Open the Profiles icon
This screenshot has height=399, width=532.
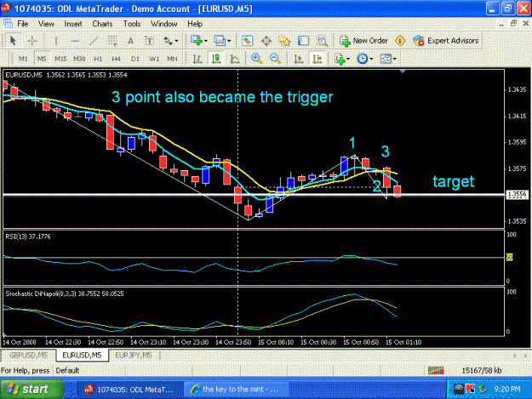coord(220,41)
